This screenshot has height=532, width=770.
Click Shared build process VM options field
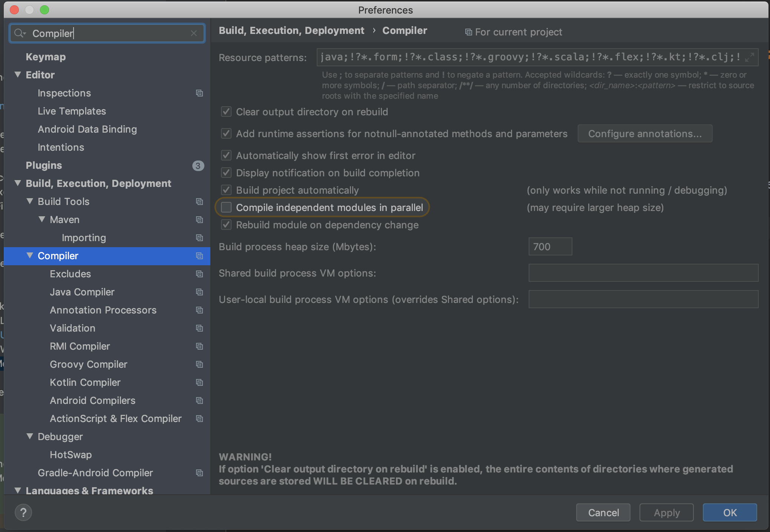click(x=643, y=273)
